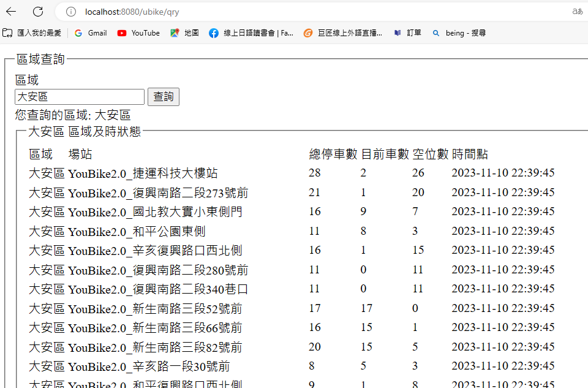The image size is (588, 388).
Task: Select station YouBike2.0_新生南路三段52號前
Action: [x=155, y=309]
